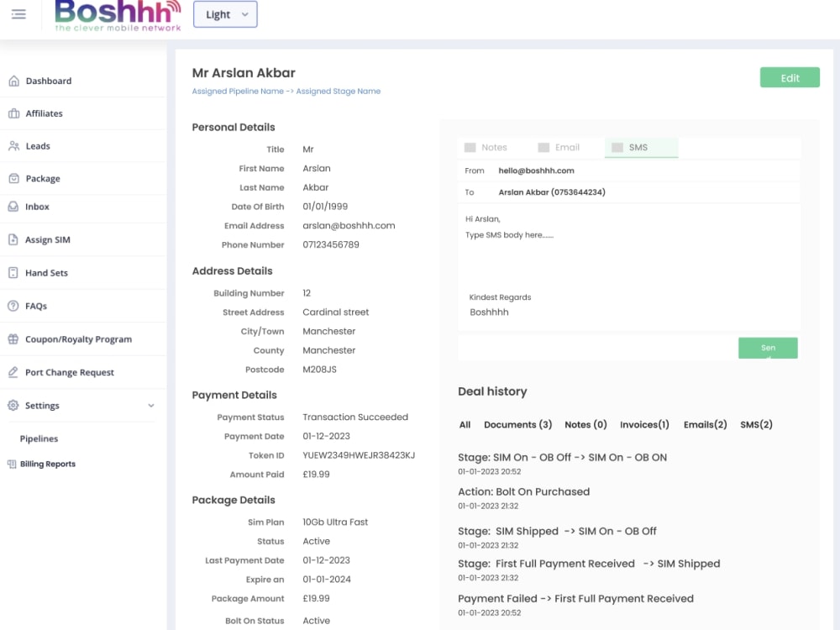
Task: Click the Email tab icon
Action: (543, 147)
